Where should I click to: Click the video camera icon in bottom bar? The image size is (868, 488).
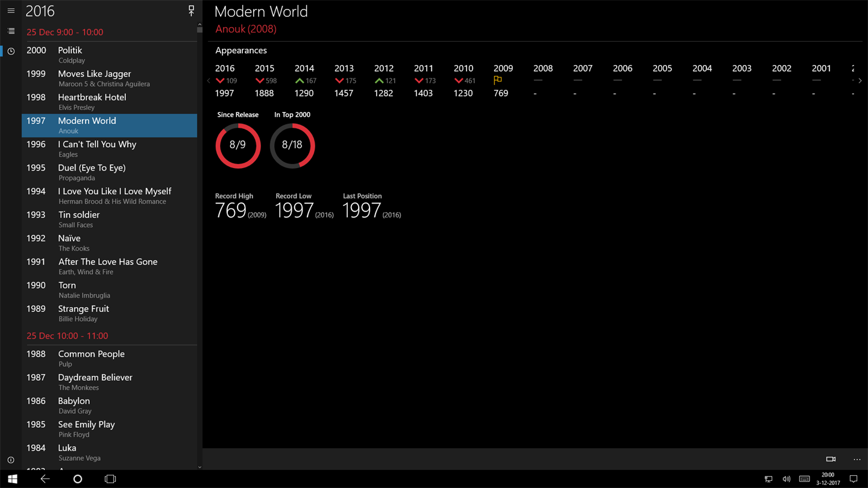831,459
